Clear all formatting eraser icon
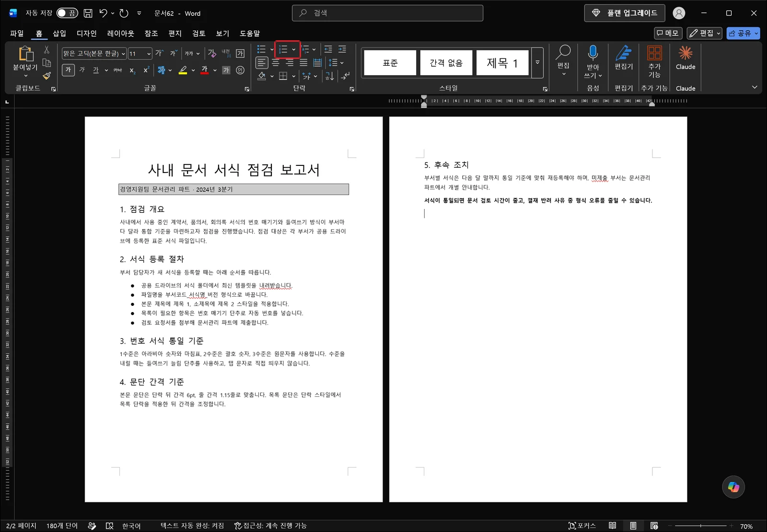Screen dimensions: 767x532 click(212, 53)
